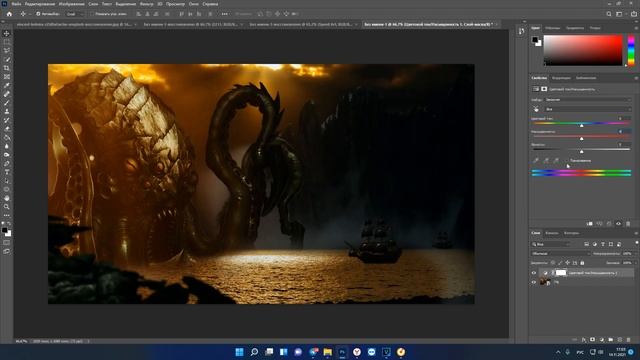Delete adjustment layer via Properties trash icon

point(628,224)
